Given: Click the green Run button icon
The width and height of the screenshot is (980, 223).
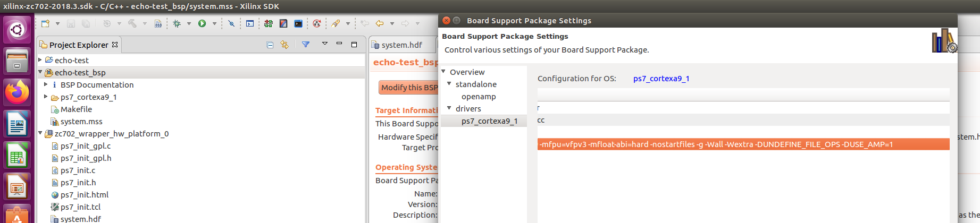Looking at the screenshot, I should [x=202, y=23].
